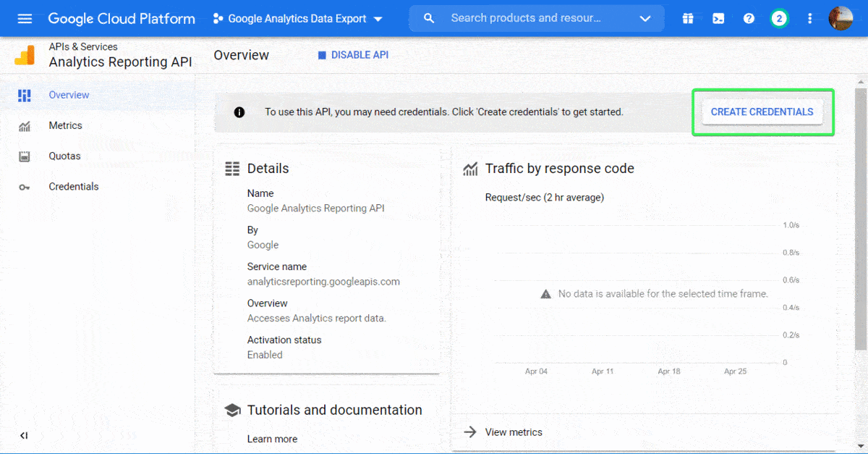This screenshot has height=454, width=868.
Task: View the two pending notifications
Action: pos(779,18)
